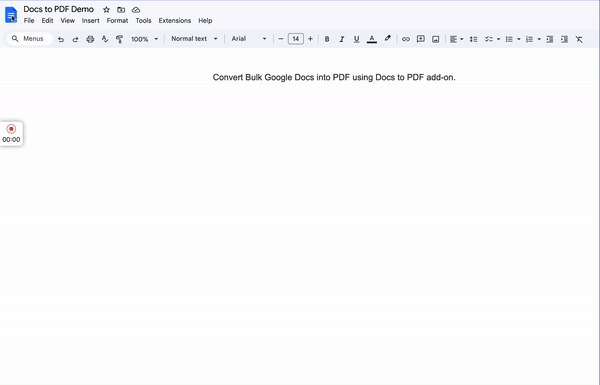This screenshot has width=600, height=385.
Task: Click the move to folder icon
Action: click(x=121, y=10)
